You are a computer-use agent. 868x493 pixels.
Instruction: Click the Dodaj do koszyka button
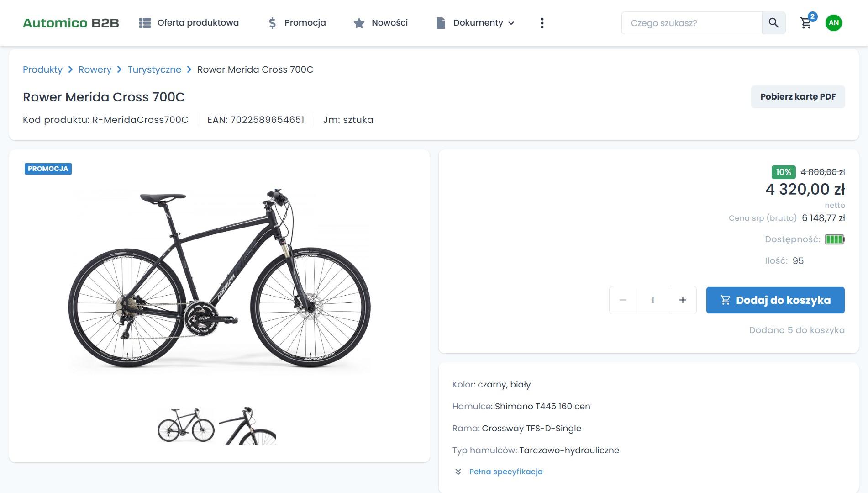[775, 300]
